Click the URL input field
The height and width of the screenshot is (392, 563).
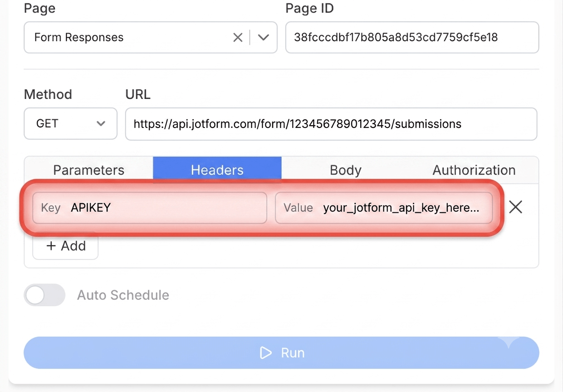click(331, 124)
